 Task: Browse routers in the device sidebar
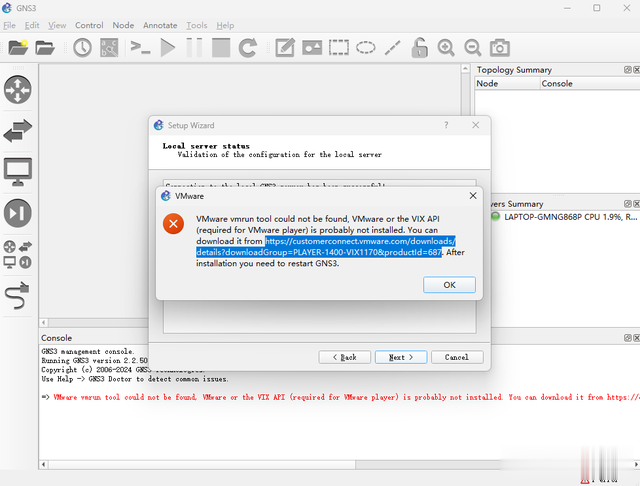tap(18, 90)
